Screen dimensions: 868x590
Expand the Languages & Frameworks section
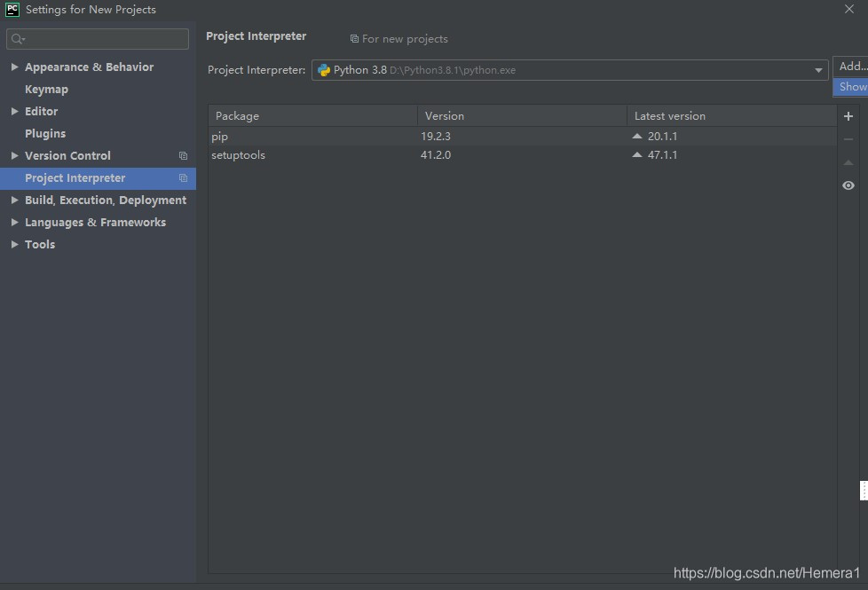[15, 222]
